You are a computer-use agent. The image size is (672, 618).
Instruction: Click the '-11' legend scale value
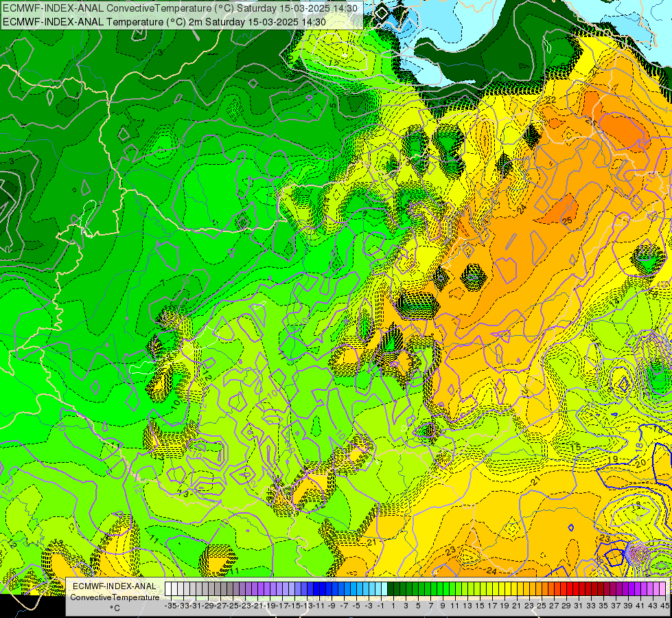click(x=320, y=606)
